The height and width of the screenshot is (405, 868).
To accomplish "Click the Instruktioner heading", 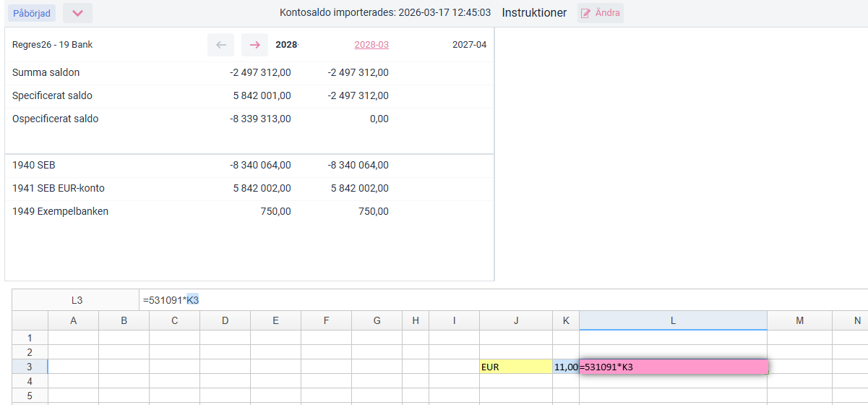I will [534, 13].
